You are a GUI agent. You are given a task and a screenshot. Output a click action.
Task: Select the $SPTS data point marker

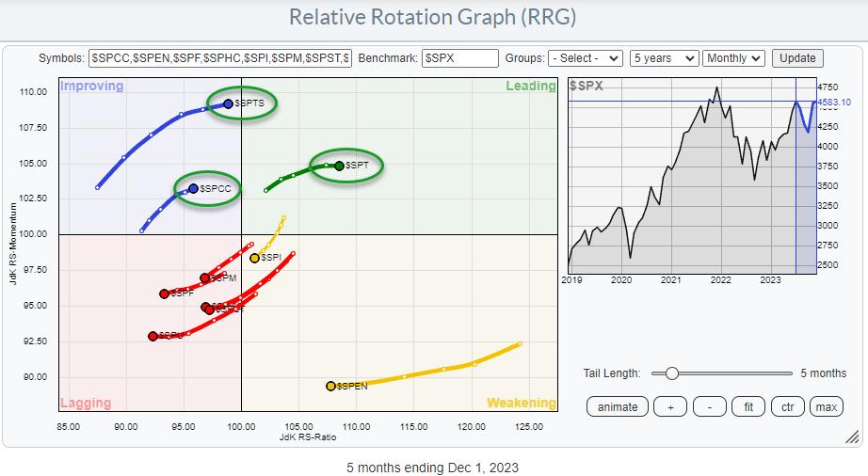pyautogui.click(x=228, y=103)
